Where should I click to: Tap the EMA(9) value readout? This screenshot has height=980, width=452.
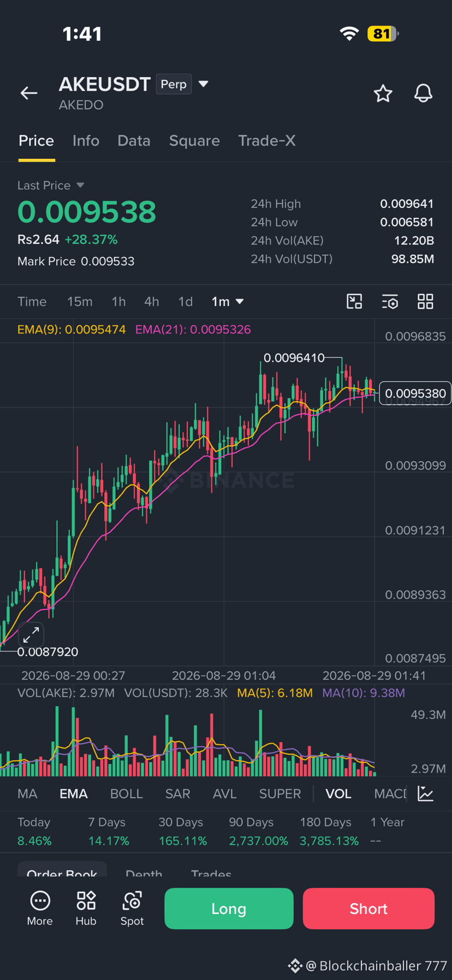point(72,330)
